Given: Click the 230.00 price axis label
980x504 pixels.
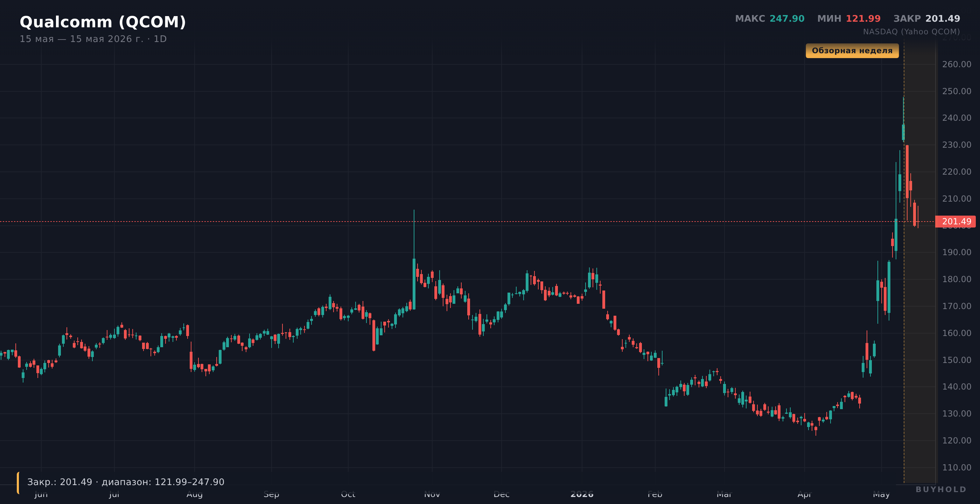Looking at the screenshot, I should click(x=957, y=145).
